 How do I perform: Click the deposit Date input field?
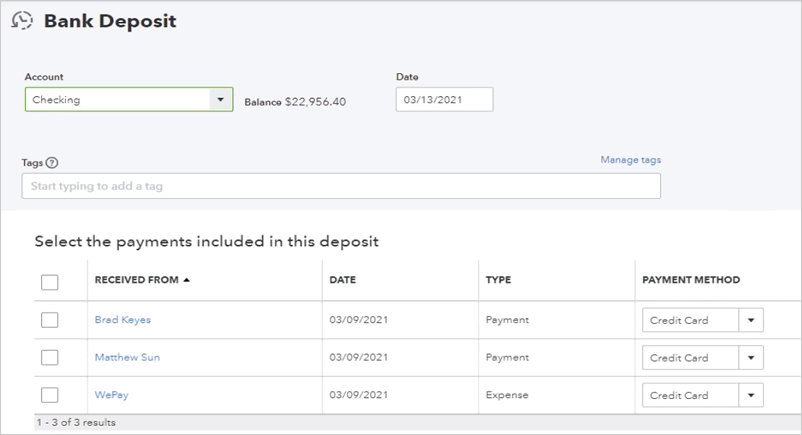click(x=443, y=100)
